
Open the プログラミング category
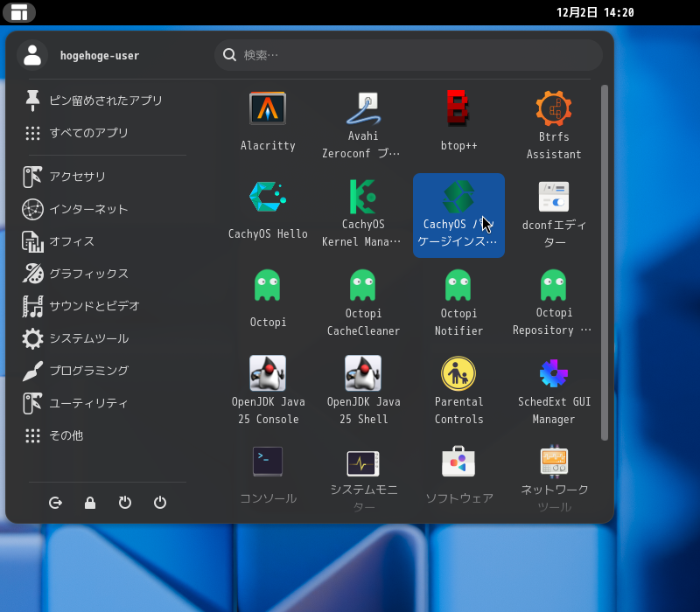[104, 371]
